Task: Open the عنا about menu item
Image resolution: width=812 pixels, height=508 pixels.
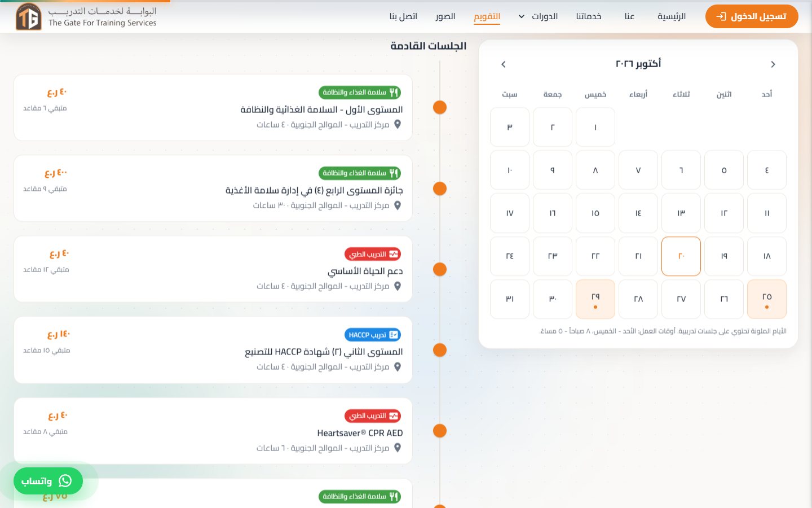Action: (629, 16)
